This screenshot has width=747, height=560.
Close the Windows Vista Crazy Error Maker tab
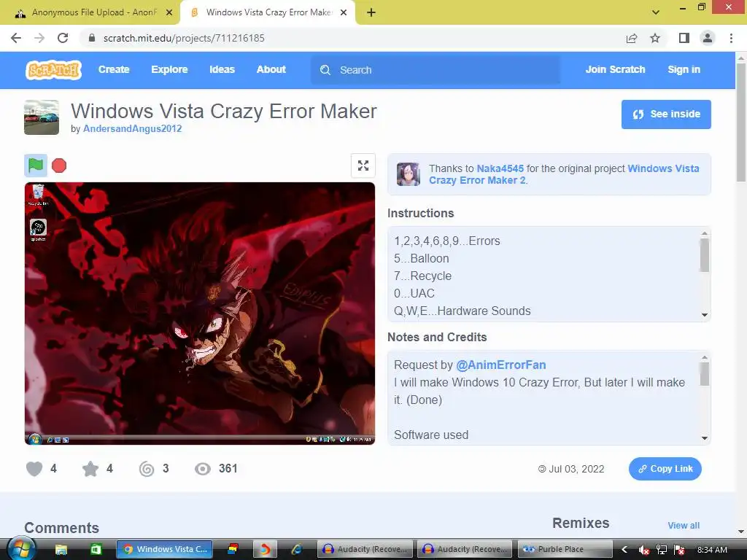click(x=344, y=12)
